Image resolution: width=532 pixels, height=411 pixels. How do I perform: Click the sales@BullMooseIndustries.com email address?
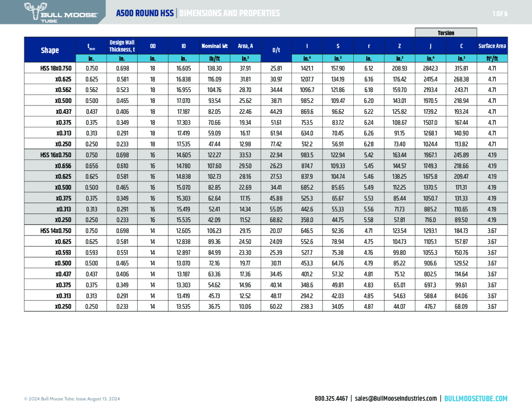[x=395, y=399]
